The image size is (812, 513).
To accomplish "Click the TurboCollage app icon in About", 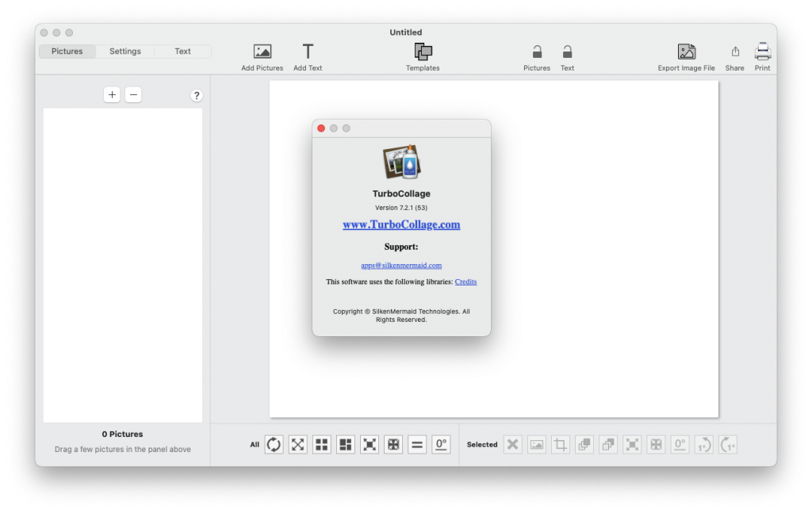I will (x=401, y=162).
